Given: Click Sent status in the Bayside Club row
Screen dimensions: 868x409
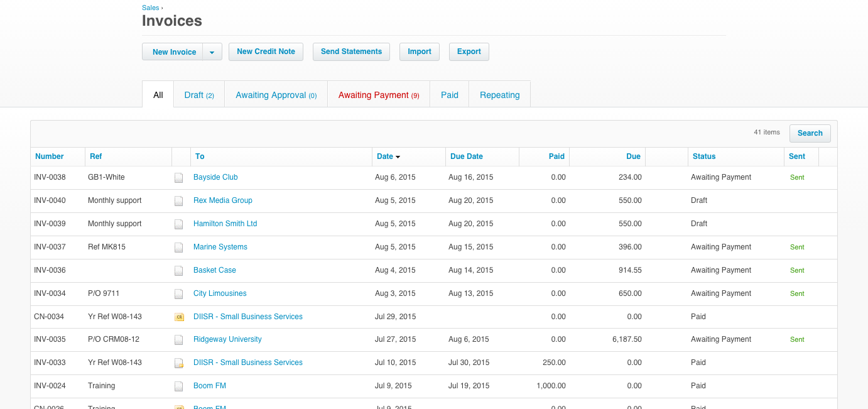Looking at the screenshot, I should [x=797, y=178].
